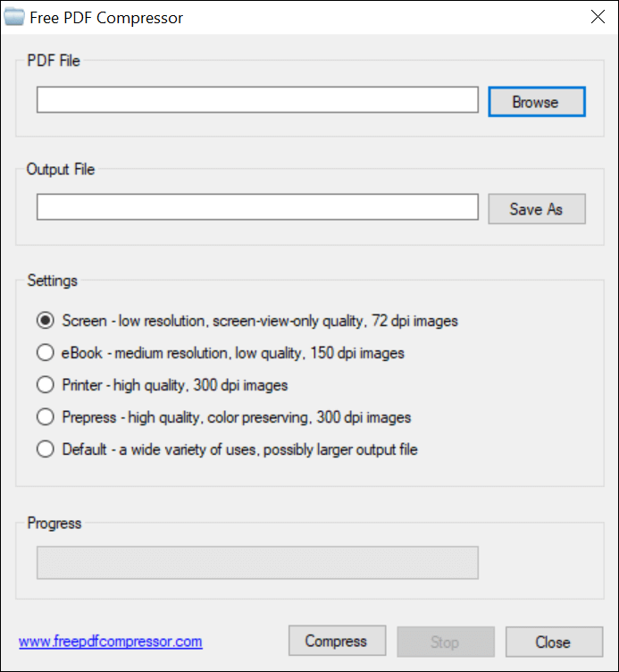This screenshot has width=619, height=672.
Task: Click the PDF File path input field
Action: click(x=257, y=100)
